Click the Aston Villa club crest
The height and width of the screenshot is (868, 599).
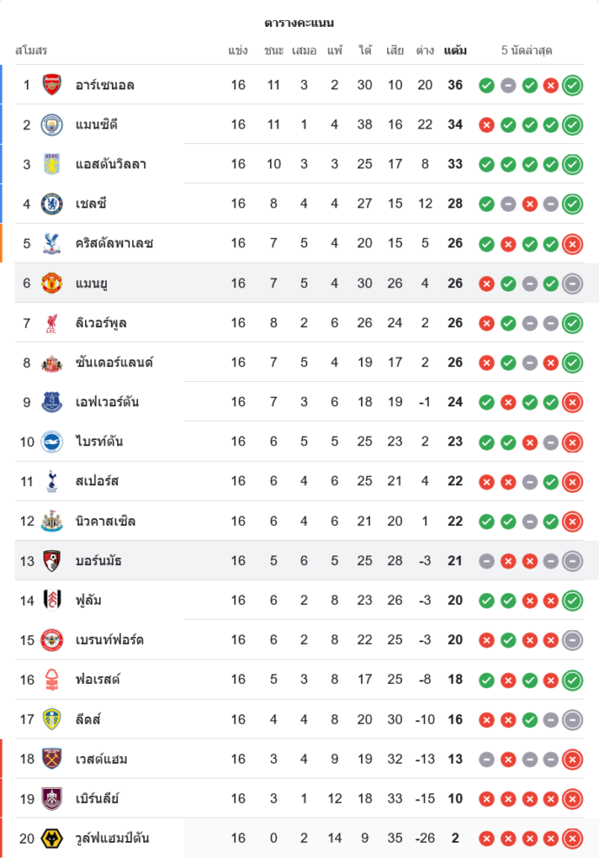tap(52, 164)
